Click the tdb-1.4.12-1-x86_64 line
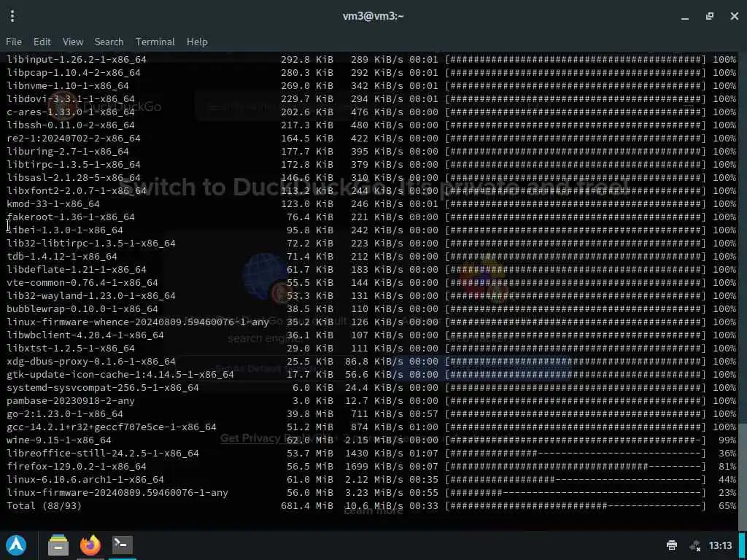The height and width of the screenshot is (560, 747). pos(371,256)
